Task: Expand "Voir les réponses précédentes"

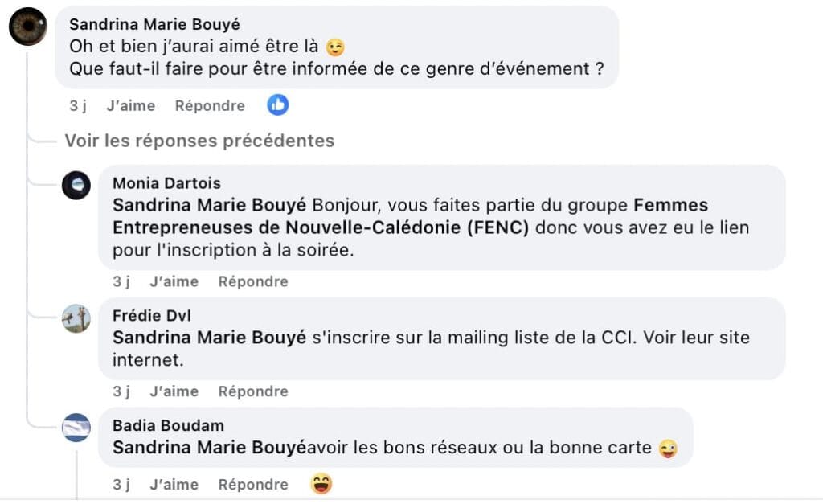Action: [199, 141]
